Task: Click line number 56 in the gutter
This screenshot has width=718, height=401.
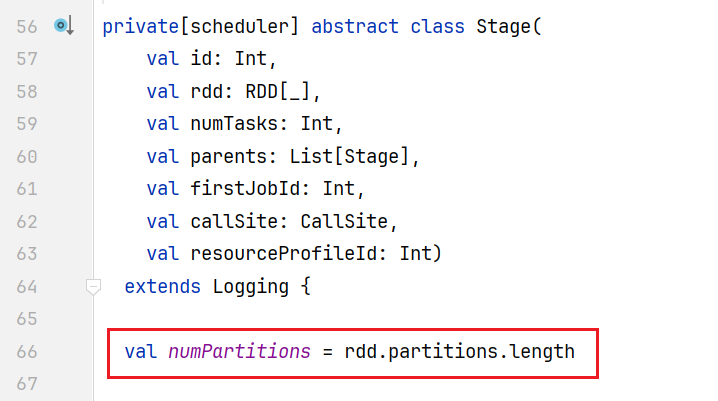Action: pyautogui.click(x=27, y=27)
